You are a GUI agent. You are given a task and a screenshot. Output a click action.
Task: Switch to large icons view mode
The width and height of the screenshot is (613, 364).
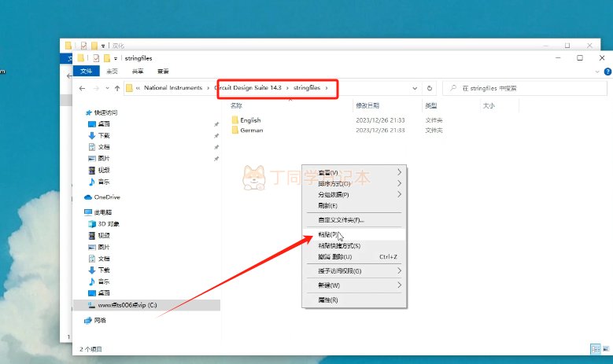click(606, 349)
